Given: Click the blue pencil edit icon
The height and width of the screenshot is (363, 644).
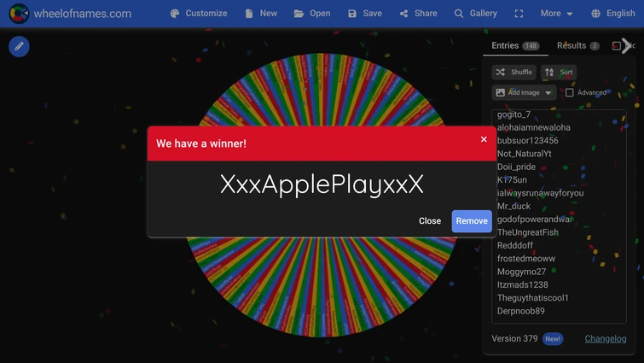Looking at the screenshot, I should (19, 46).
